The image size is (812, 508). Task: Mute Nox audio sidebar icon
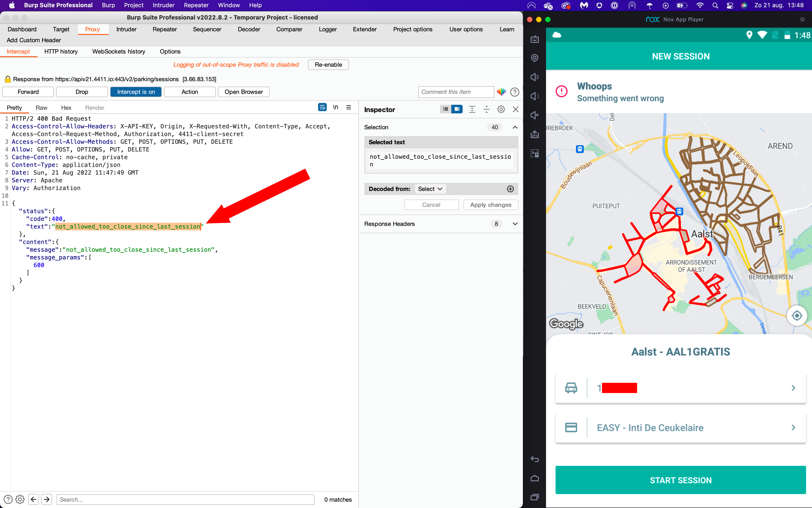pyautogui.click(x=534, y=115)
